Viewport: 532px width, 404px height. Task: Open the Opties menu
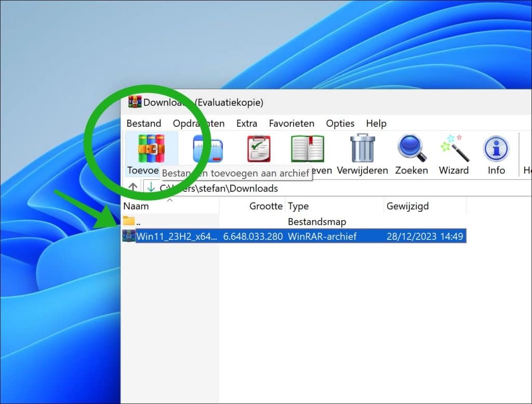pyautogui.click(x=340, y=124)
